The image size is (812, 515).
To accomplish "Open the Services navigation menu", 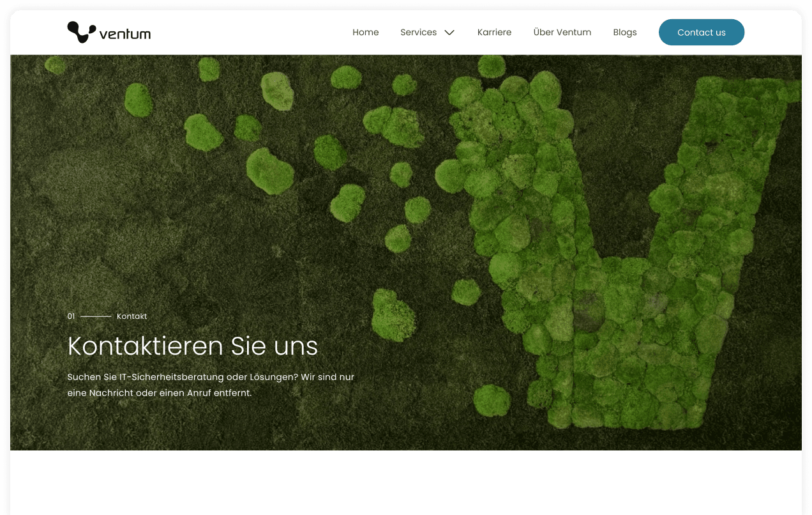I will pyautogui.click(x=418, y=32).
